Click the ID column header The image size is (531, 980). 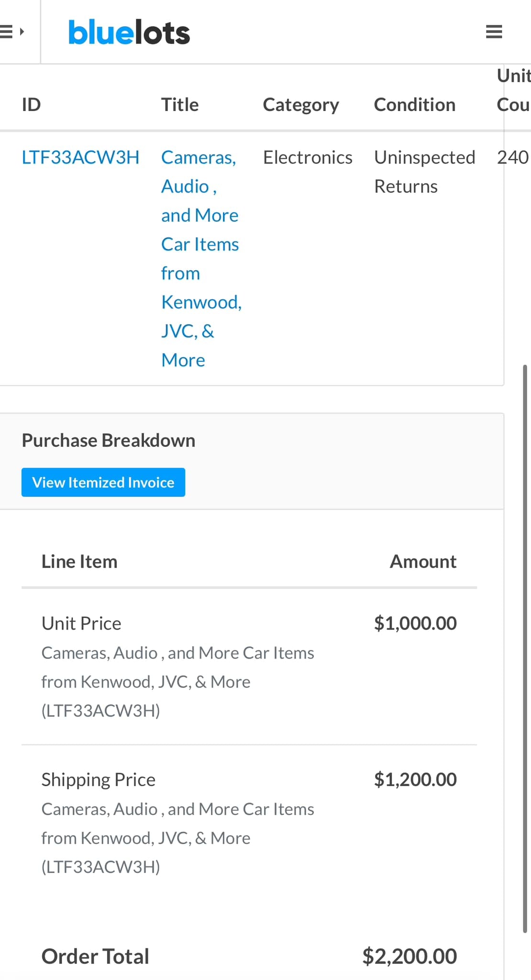click(x=32, y=105)
